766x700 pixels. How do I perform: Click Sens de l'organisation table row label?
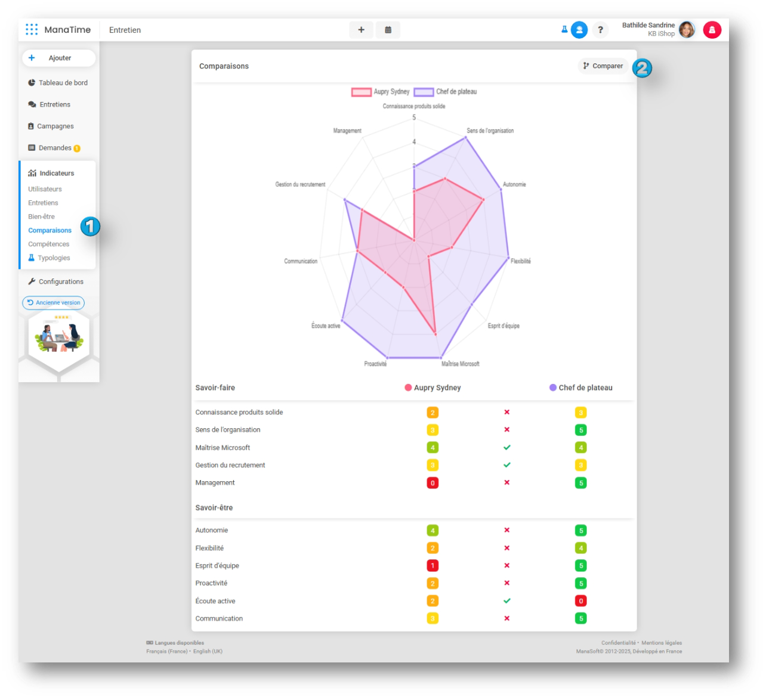pos(227,430)
